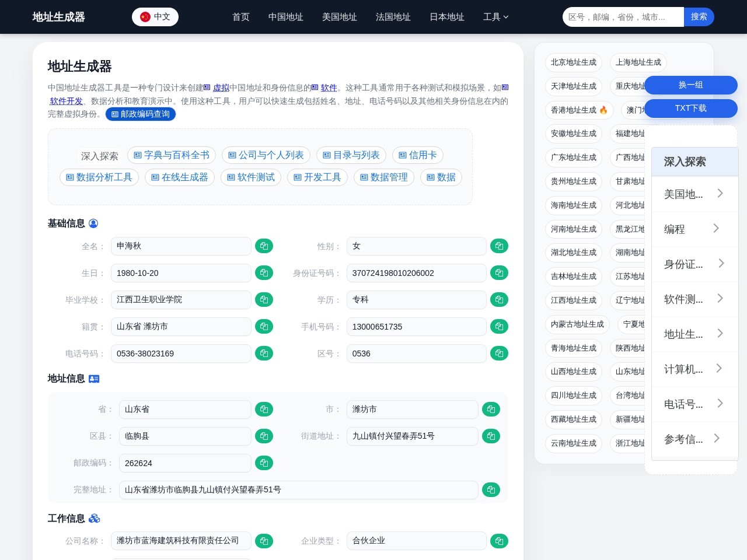
Task: Click the 搜索 button
Action: [x=699, y=17]
